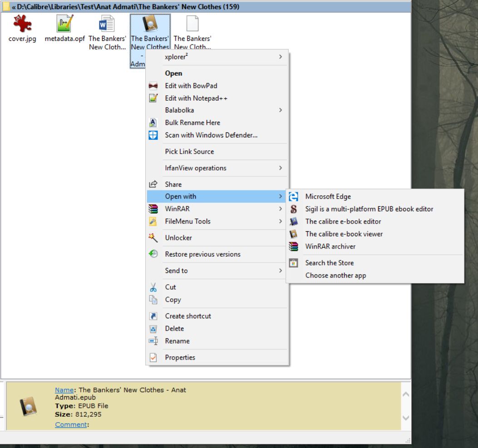Click the Copy pages icon
This screenshot has width=478, height=448.
(x=153, y=300)
